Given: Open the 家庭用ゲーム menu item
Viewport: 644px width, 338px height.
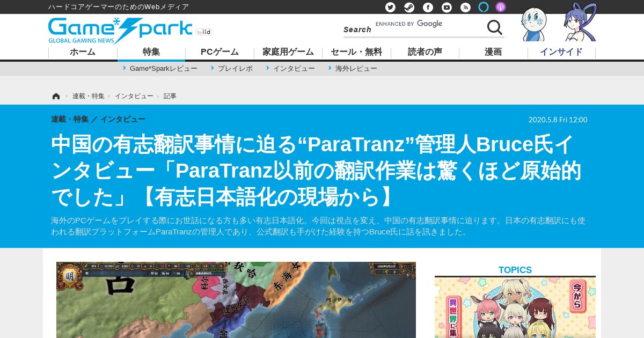Looking at the screenshot, I should pos(288,52).
